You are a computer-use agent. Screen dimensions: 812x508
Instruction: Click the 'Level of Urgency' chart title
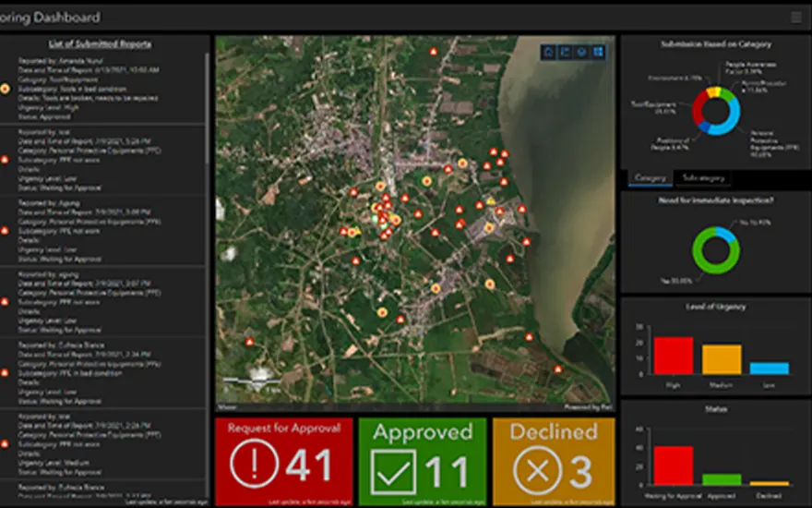716,307
